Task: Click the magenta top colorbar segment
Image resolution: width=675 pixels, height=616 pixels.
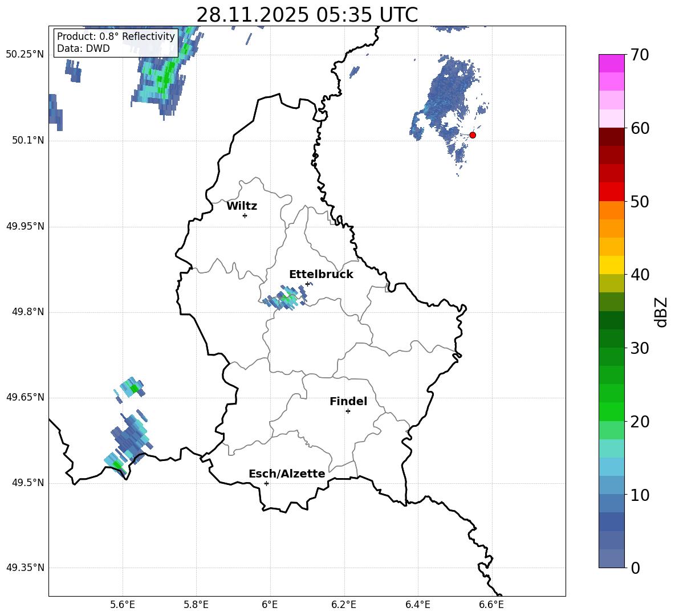Action: (x=612, y=63)
